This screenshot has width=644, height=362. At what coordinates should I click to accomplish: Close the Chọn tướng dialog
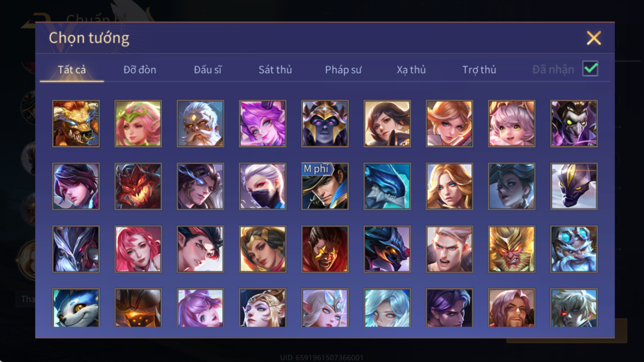pos(594,38)
